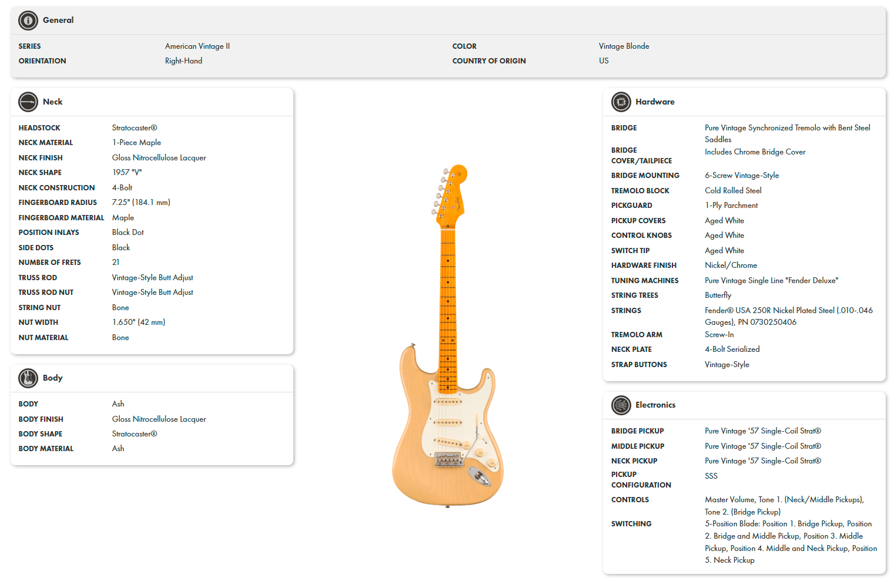Select the Electronics section heading

655,405
